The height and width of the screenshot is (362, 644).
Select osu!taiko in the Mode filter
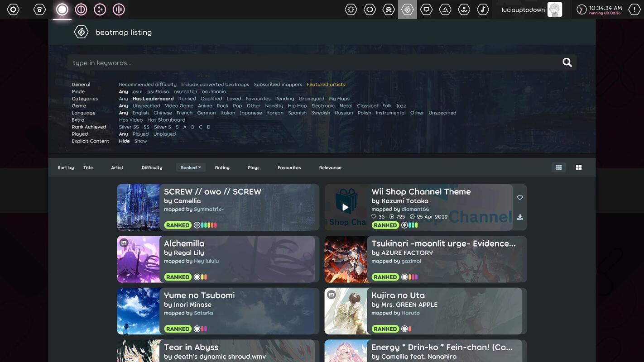[158, 92]
